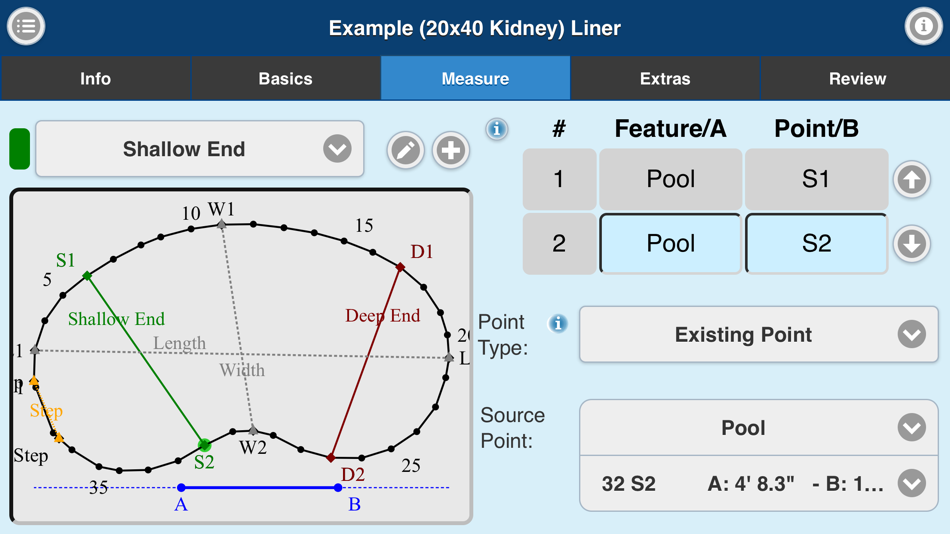
Task: Select the green S2 point on diagram
Action: [x=205, y=446]
